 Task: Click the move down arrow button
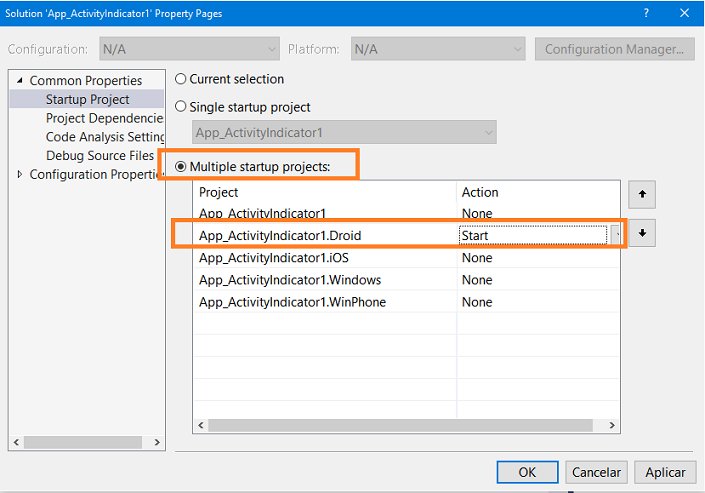(x=642, y=233)
